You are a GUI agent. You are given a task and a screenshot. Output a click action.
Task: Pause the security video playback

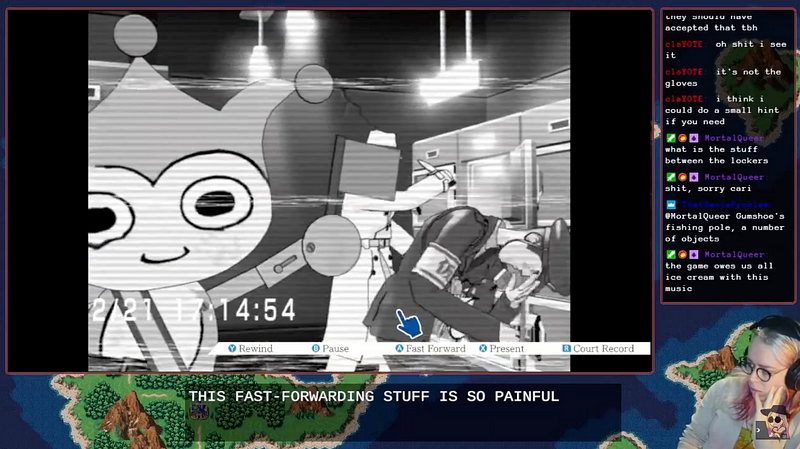[x=330, y=348]
